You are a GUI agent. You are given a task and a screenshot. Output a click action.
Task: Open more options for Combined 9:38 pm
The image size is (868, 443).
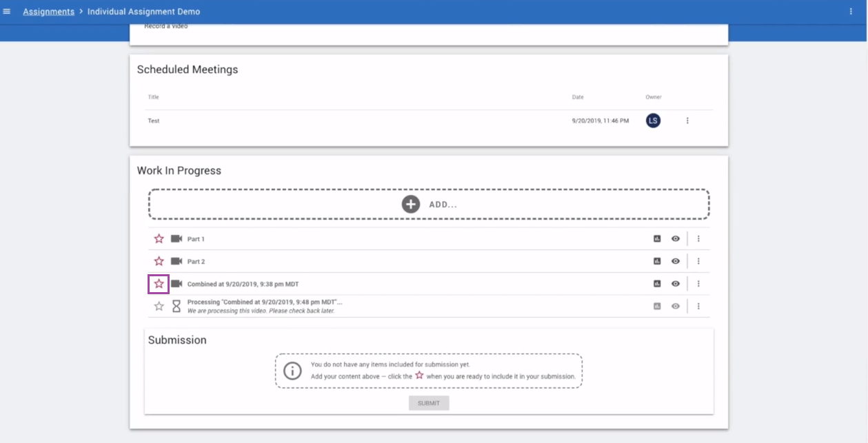coord(698,284)
